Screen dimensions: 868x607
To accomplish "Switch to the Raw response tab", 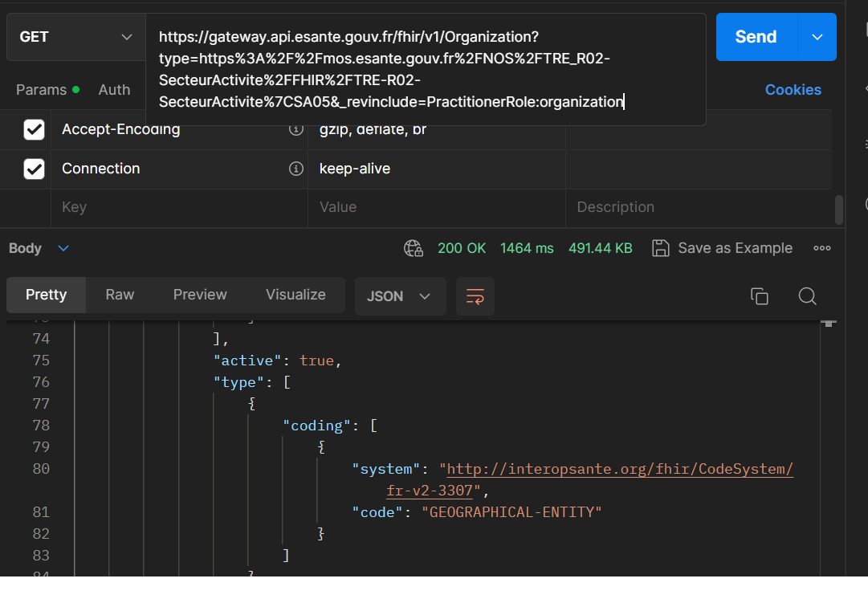I will coord(120,295).
